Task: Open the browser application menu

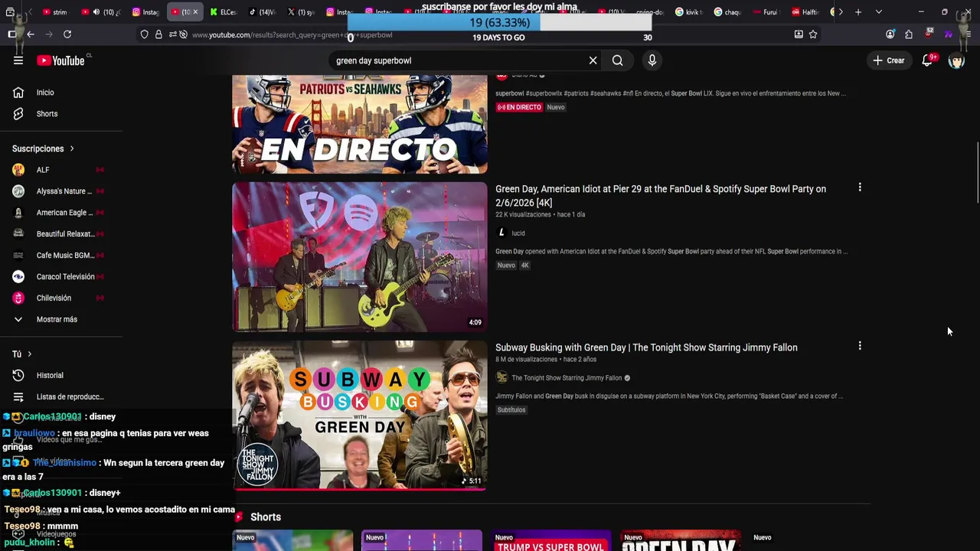Action: click(x=969, y=34)
